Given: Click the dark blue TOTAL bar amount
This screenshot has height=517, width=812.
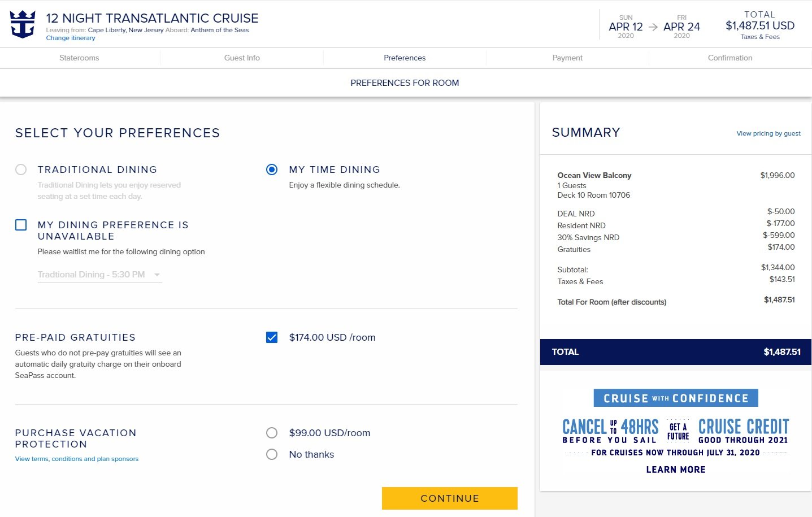Looking at the screenshot, I should [x=782, y=352].
